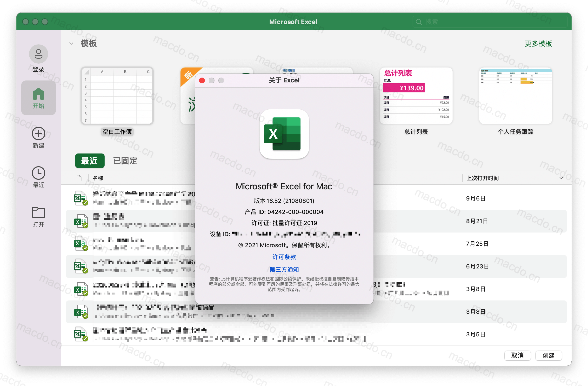Open the 第三方通知 link
The height and width of the screenshot is (386, 588).
(284, 269)
